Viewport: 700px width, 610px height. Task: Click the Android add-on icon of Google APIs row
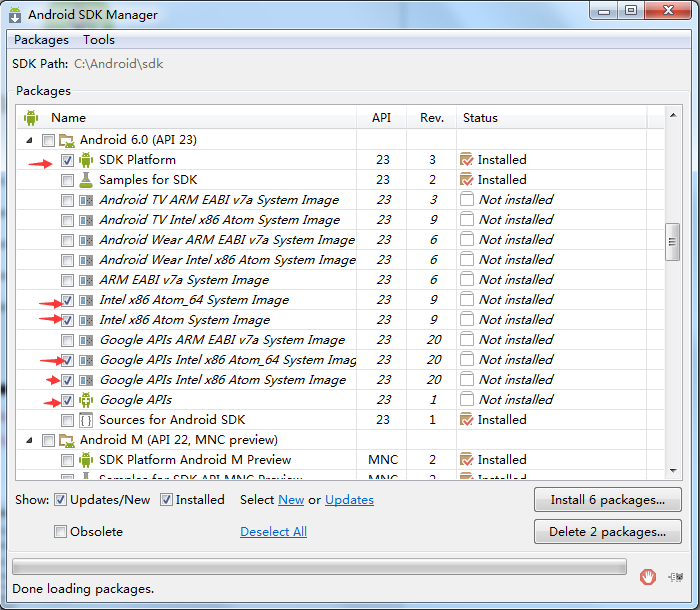(x=86, y=400)
